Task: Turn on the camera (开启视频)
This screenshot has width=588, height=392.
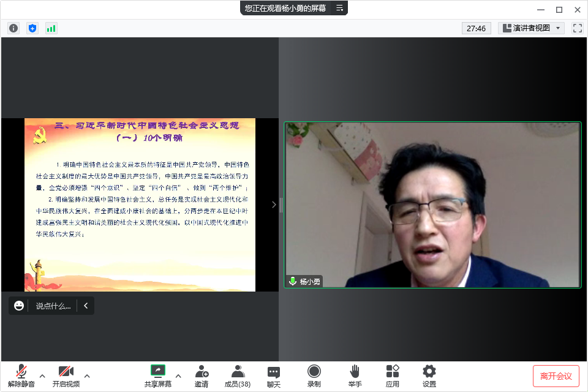Action: 66,375
